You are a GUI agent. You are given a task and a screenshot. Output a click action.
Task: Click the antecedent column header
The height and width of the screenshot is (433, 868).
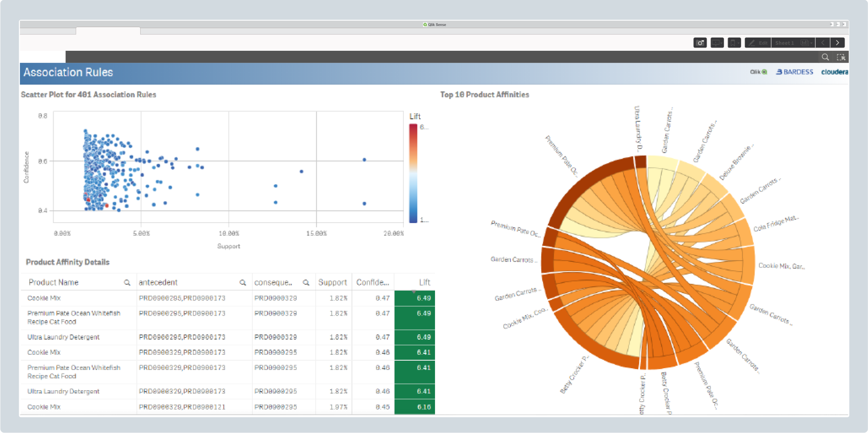pos(158,282)
